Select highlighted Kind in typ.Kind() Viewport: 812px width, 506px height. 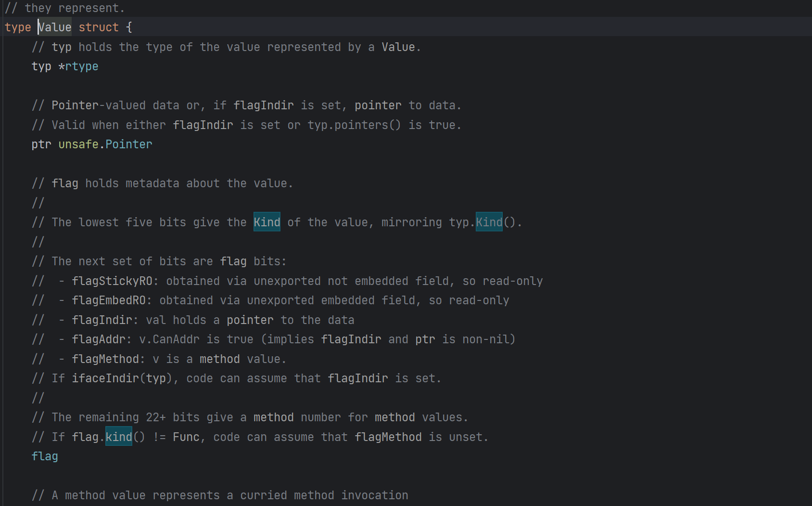pos(489,222)
